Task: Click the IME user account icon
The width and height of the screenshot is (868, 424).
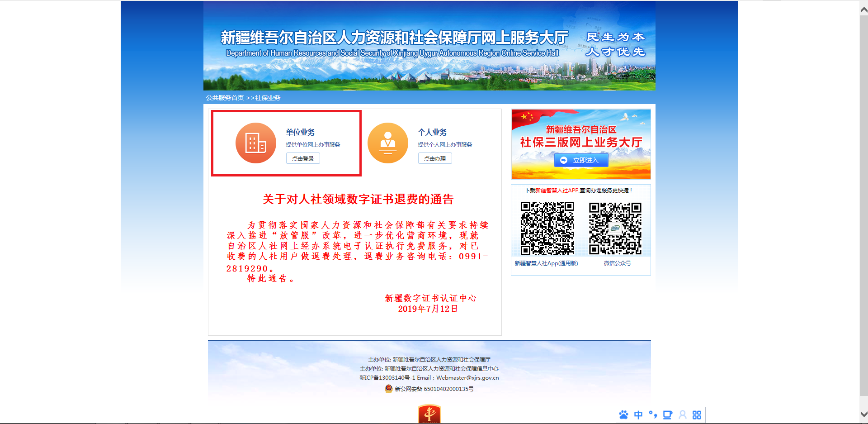Action: [683, 415]
